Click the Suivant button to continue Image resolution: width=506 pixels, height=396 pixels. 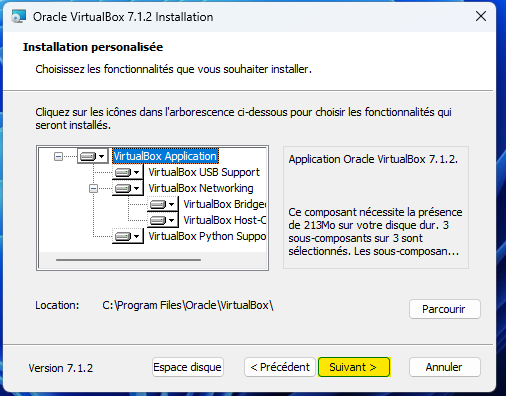pos(354,367)
